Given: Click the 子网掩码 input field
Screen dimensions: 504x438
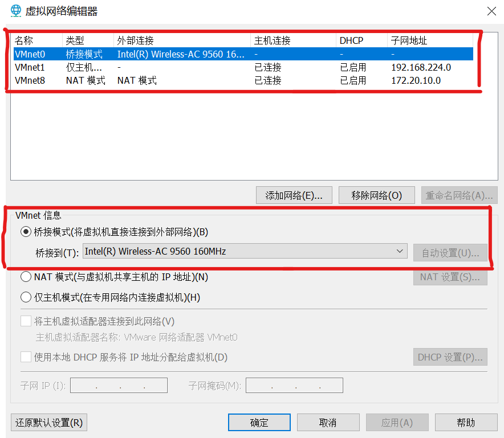Looking at the screenshot, I should tap(294, 386).
